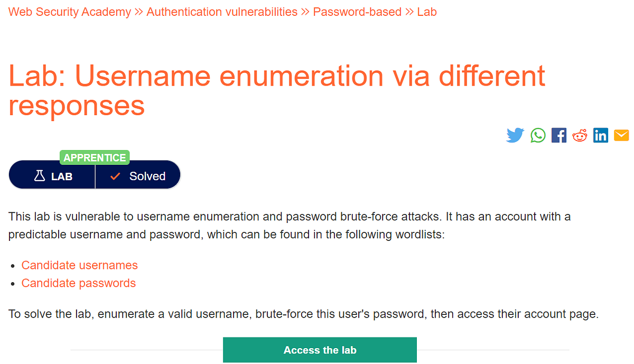Viewport: 634px width, 364px height.
Task: Share the lab via Email
Action: [621, 135]
